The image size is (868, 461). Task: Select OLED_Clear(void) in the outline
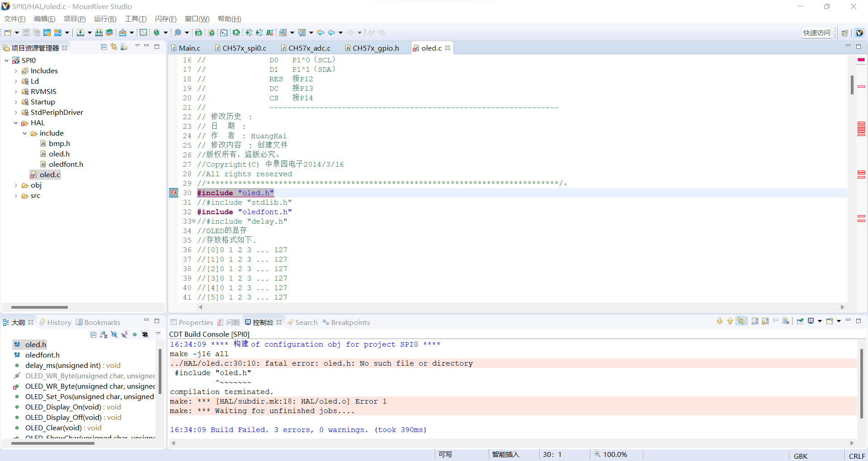[63, 428]
